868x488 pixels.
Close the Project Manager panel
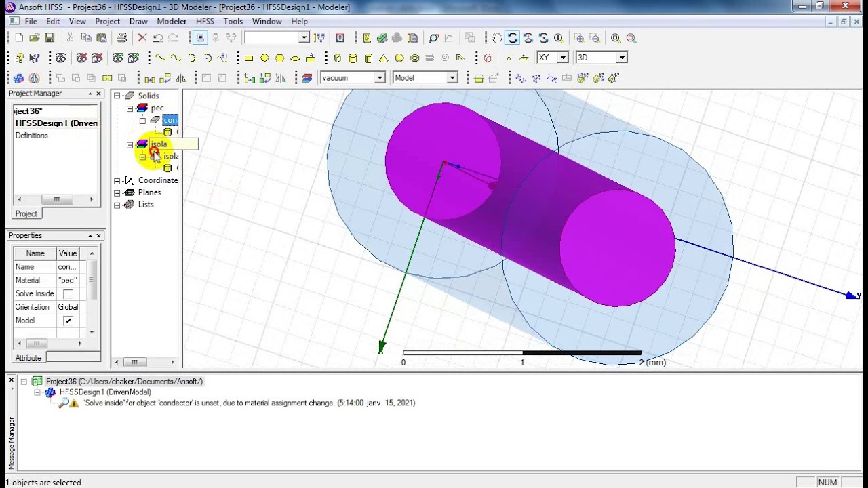point(99,94)
